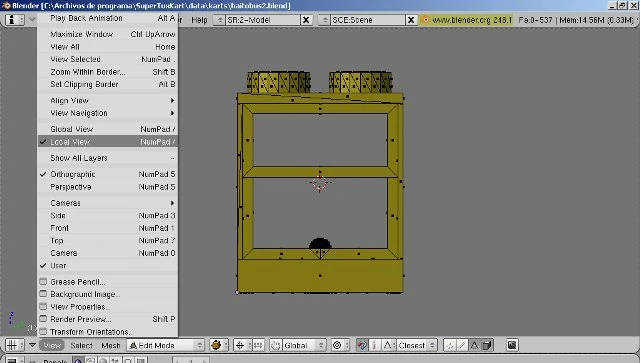Viewport: 640px width, 363px height.
Task: Toggle the snap magnet icon
Action: pos(362,345)
